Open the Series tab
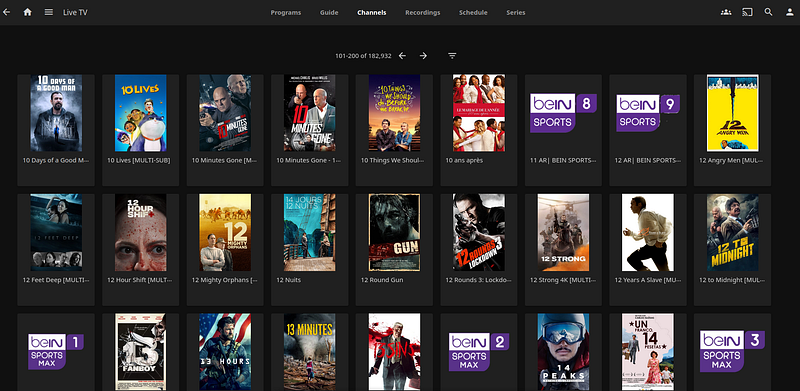The height and width of the screenshot is (391, 800). 516,13
